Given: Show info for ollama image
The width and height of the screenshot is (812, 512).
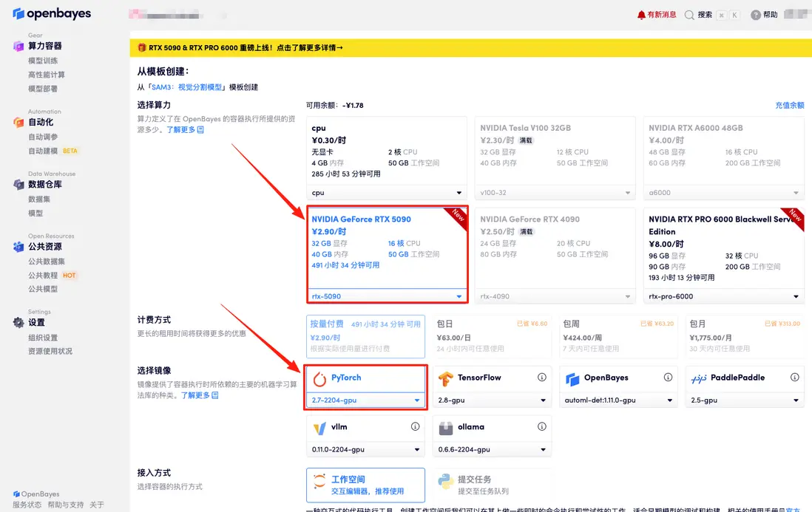Looking at the screenshot, I should point(541,426).
